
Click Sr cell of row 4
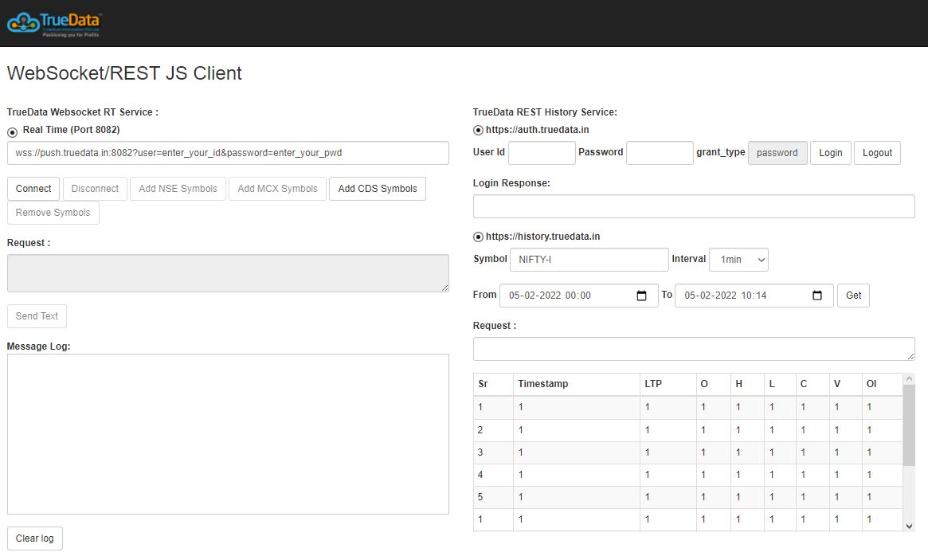493,475
